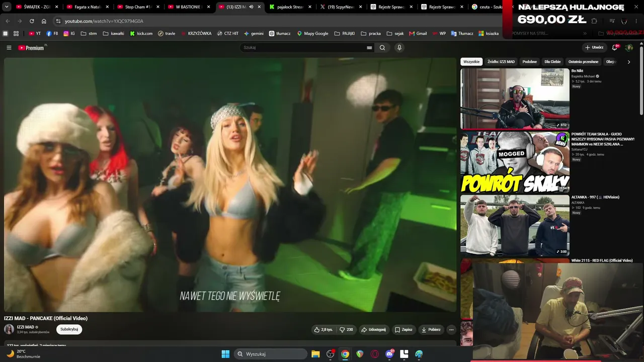Download the video with Pobierz

point(431,330)
